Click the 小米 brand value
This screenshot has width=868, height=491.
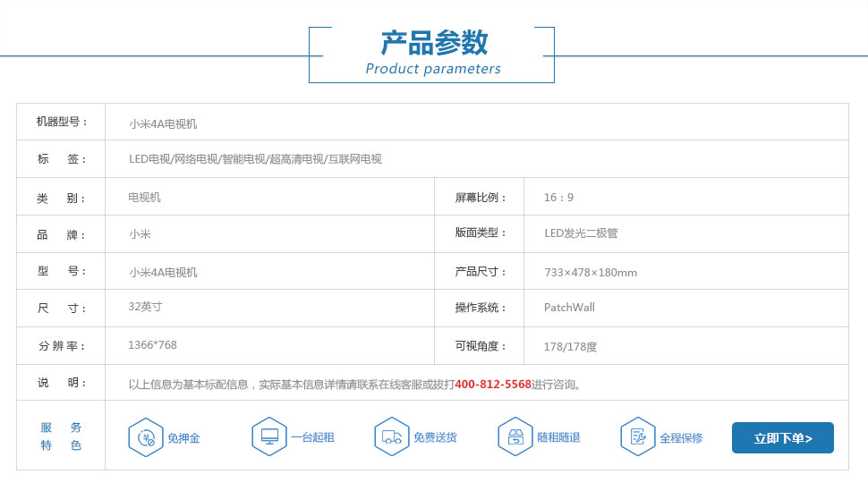[140, 234]
